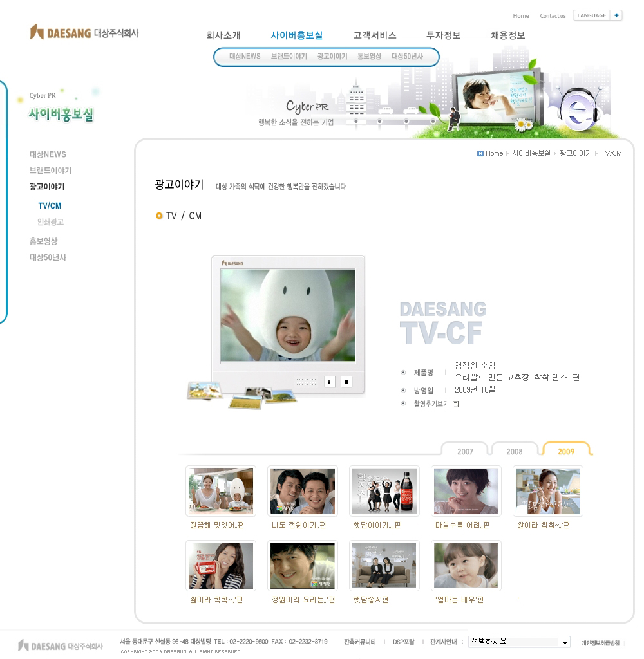This screenshot has height=659, width=644.
Task: Open the 고객서비스 main menu
Action: pyautogui.click(x=375, y=35)
